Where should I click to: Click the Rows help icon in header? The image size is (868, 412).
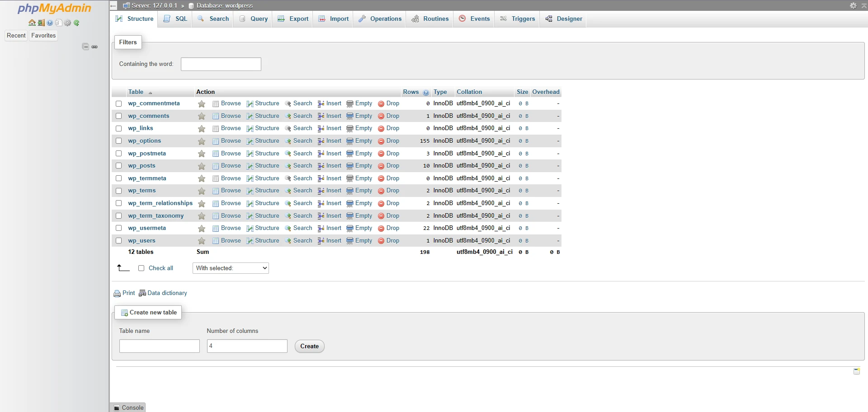[x=426, y=93]
